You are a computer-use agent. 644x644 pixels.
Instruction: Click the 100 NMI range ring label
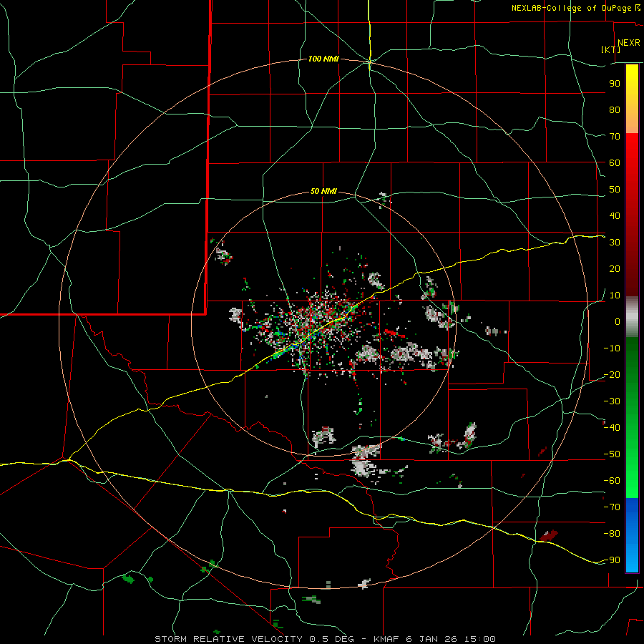[323, 59]
